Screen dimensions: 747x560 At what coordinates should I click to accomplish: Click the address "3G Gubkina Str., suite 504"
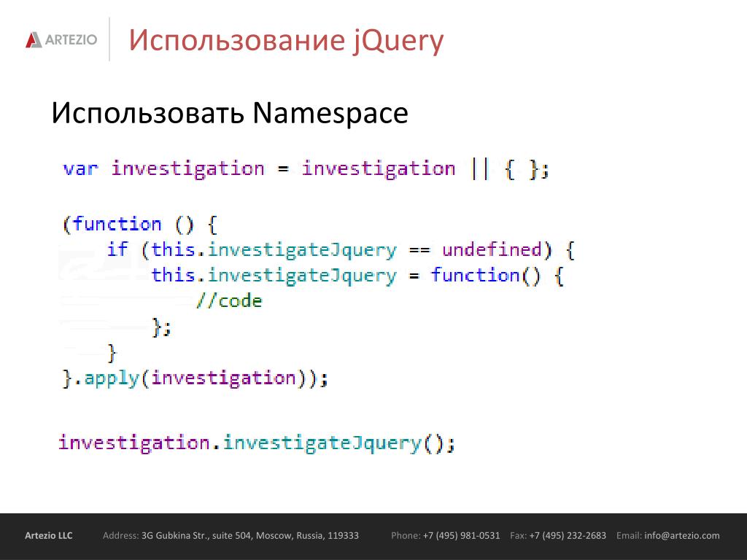click(x=196, y=536)
